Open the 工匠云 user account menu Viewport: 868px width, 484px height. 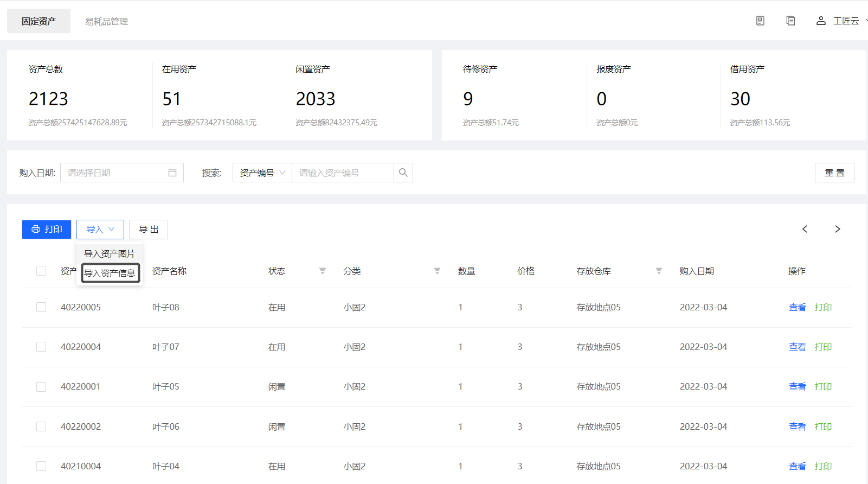point(839,21)
